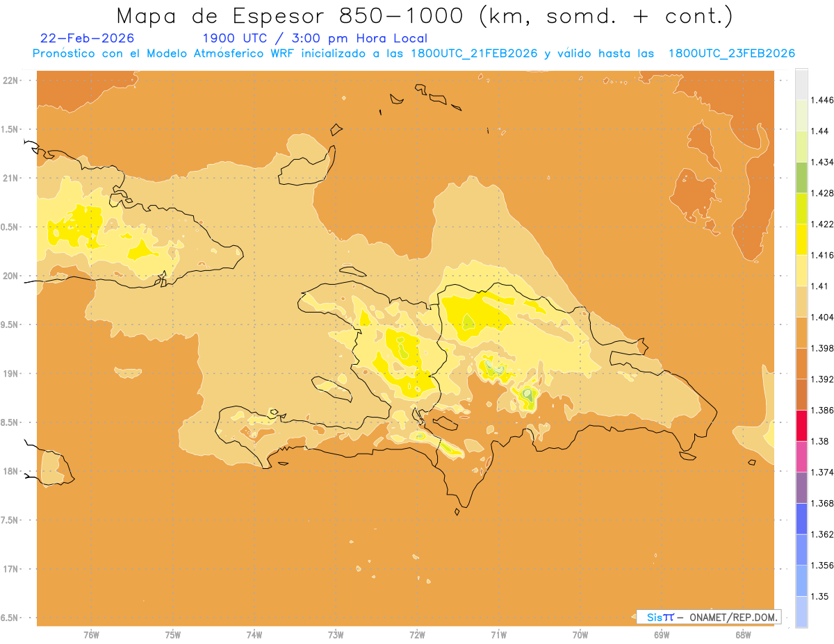This screenshot has width=834, height=644.
Task: Click the 72W longitude label
Action: tap(417, 634)
